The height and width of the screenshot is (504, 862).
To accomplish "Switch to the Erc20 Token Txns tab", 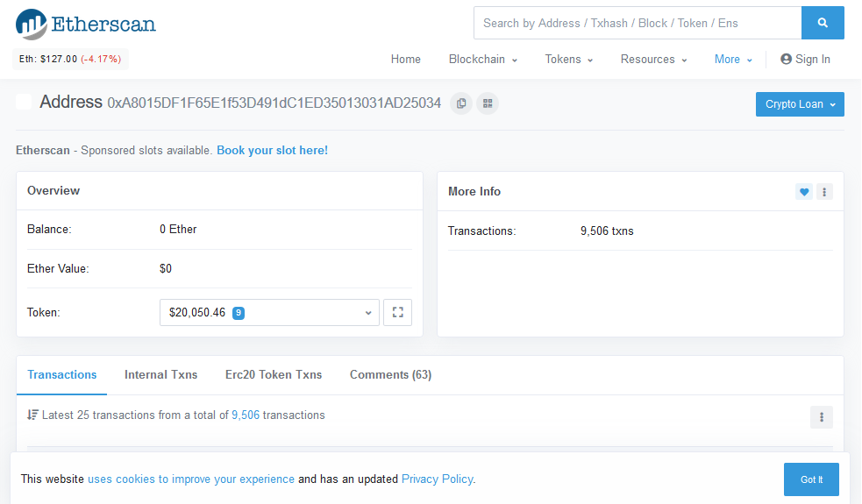I will [274, 375].
